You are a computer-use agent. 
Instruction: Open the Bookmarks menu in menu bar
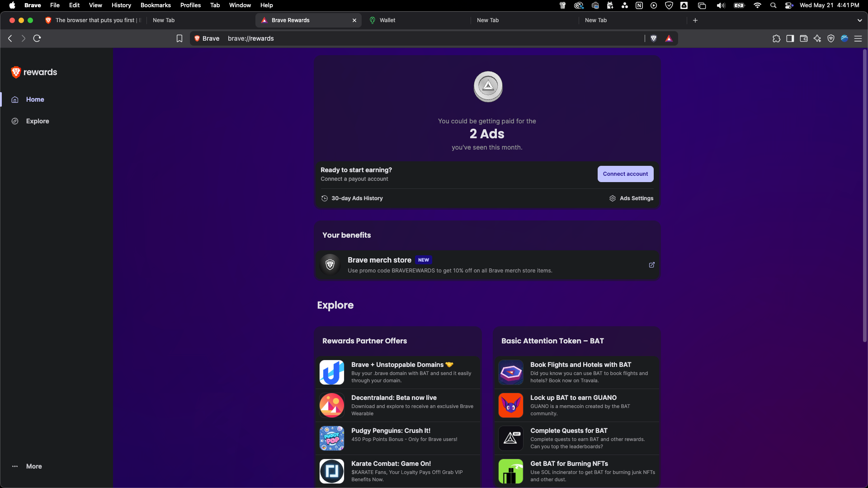pos(156,5)
